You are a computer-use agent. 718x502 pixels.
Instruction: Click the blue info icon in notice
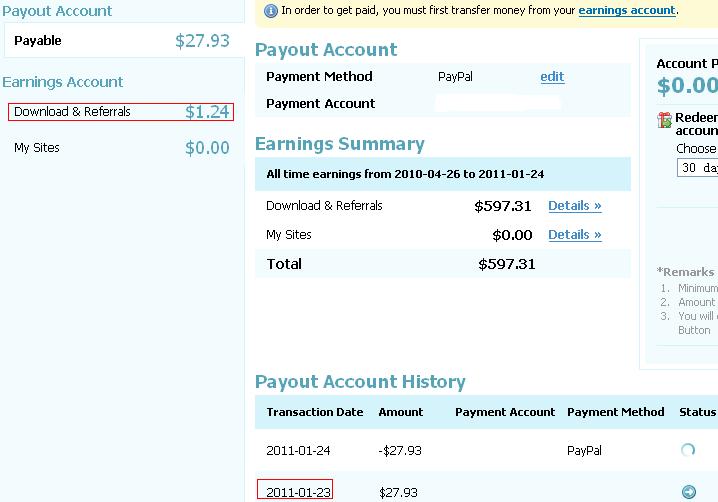point(271,11)
